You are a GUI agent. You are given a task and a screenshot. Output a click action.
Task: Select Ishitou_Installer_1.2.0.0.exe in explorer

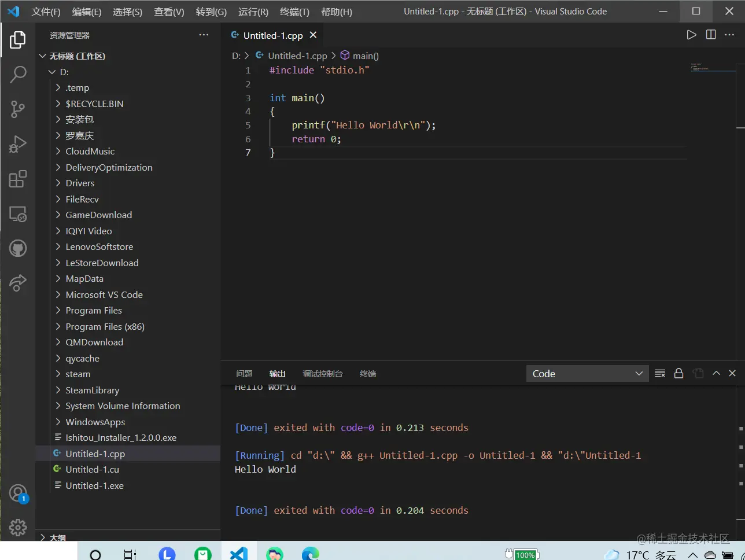[x=128, y=437]
